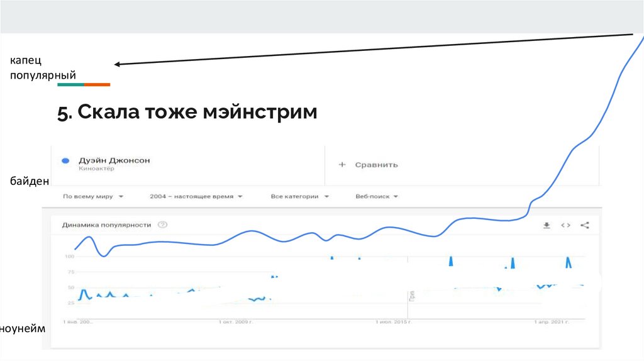Expand the Веб-поиск search type dropdown
This screenshot has height=361, width=644.
point(377,196)
